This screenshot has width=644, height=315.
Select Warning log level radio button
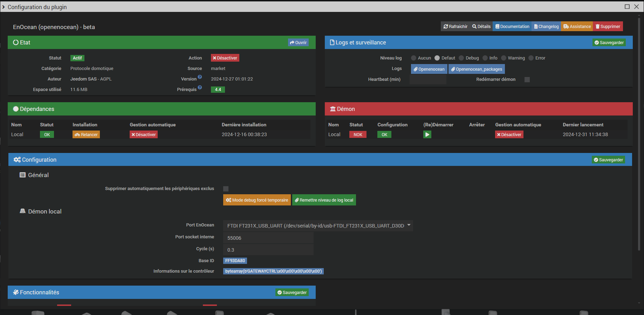(x=504, y=58)
